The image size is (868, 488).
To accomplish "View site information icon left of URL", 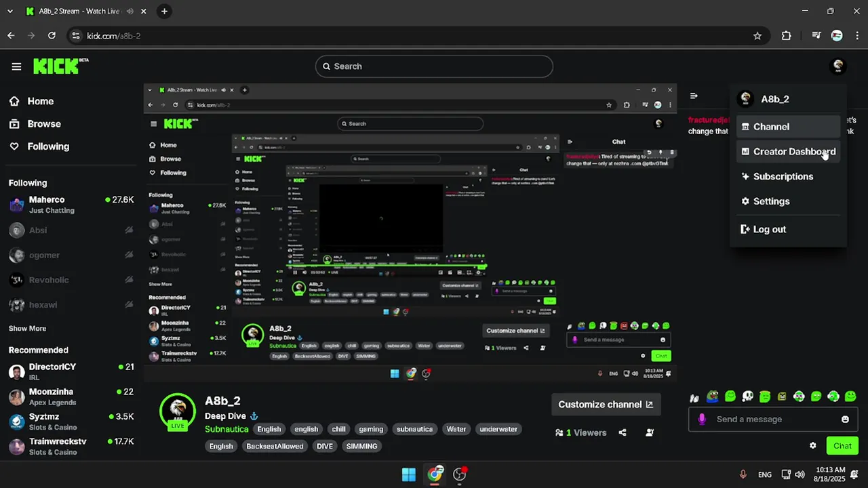I will [75, 36].
